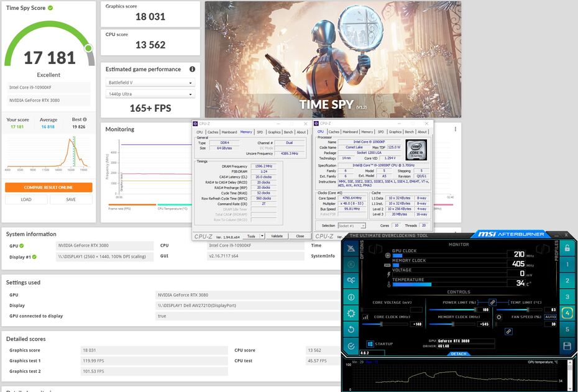Apply settings with Afterburner checkmark icon
Viewport: 578px width, 392px height.
351,346
